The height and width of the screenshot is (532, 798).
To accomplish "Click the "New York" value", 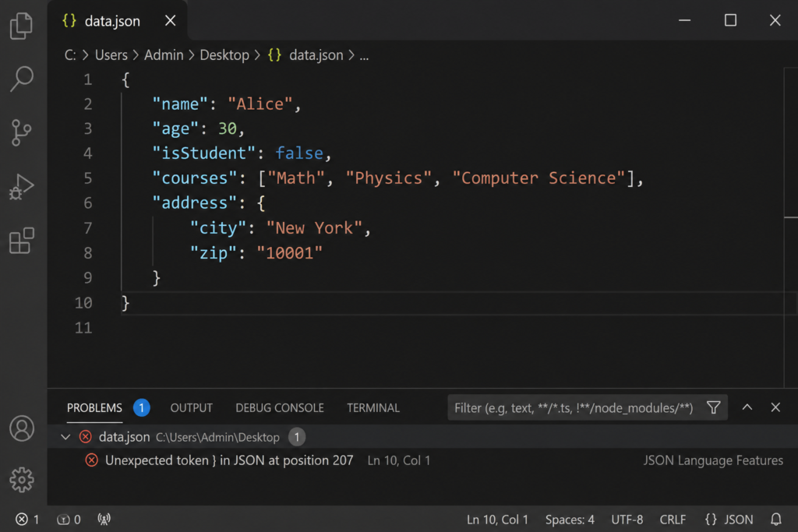I will [x=315, y=228].
